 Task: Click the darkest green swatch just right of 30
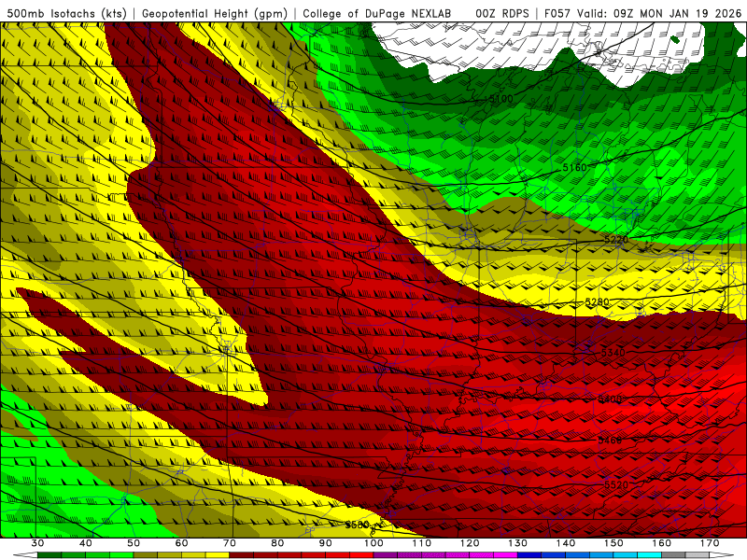click(x=49, y=555)
